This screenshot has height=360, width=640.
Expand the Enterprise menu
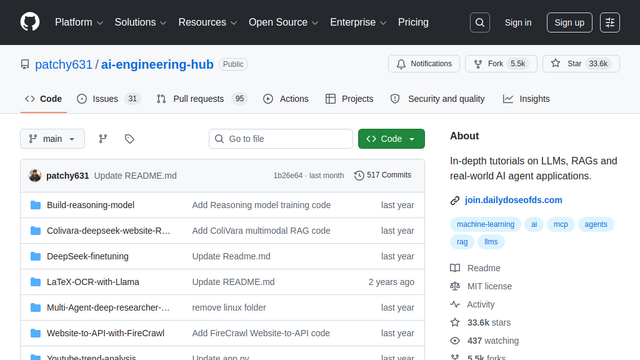358,22
